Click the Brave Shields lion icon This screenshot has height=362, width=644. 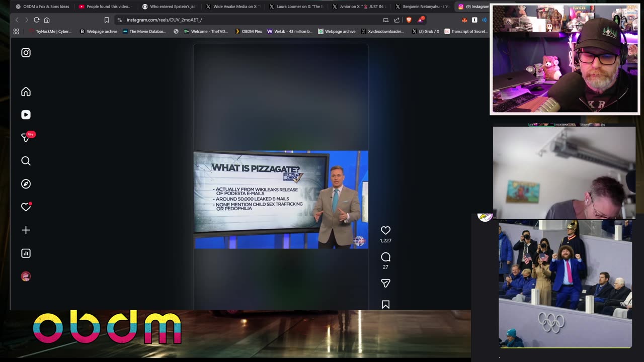point(409,20)
